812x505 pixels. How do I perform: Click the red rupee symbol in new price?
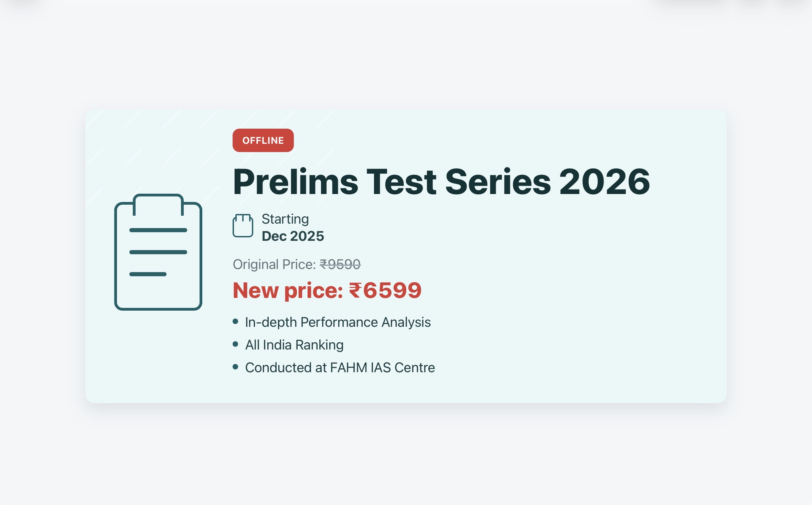(355, 290)
